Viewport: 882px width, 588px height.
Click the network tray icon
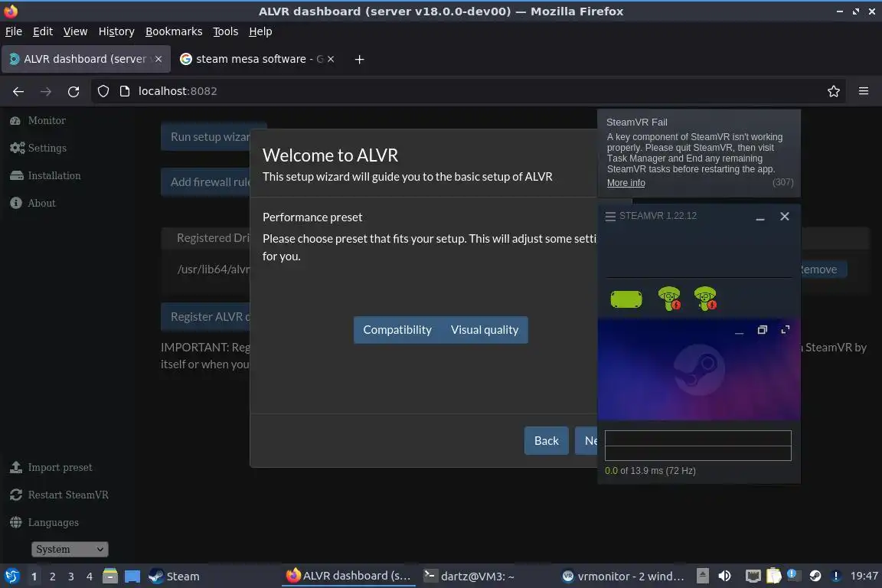[x=753, y=576]
